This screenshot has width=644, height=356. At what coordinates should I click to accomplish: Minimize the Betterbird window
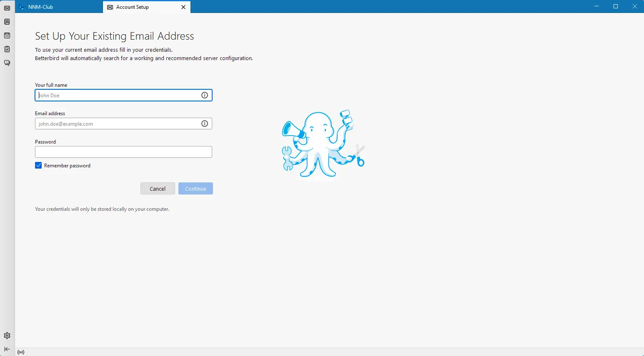[596, 6]
